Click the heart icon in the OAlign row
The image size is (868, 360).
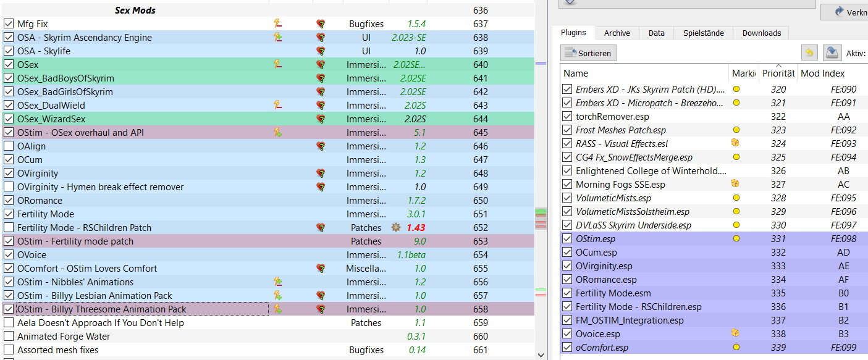point(321,146)
